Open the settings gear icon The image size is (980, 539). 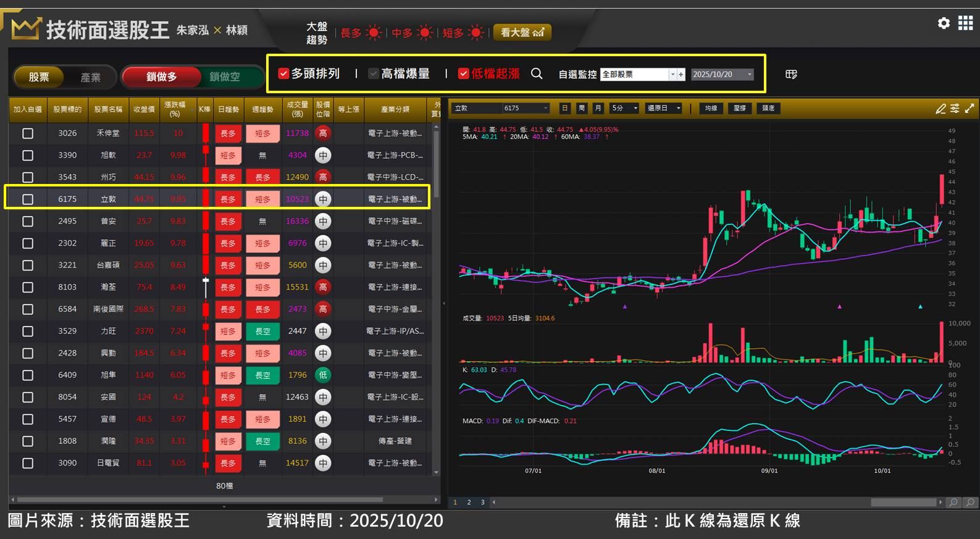tap(944, 23)
